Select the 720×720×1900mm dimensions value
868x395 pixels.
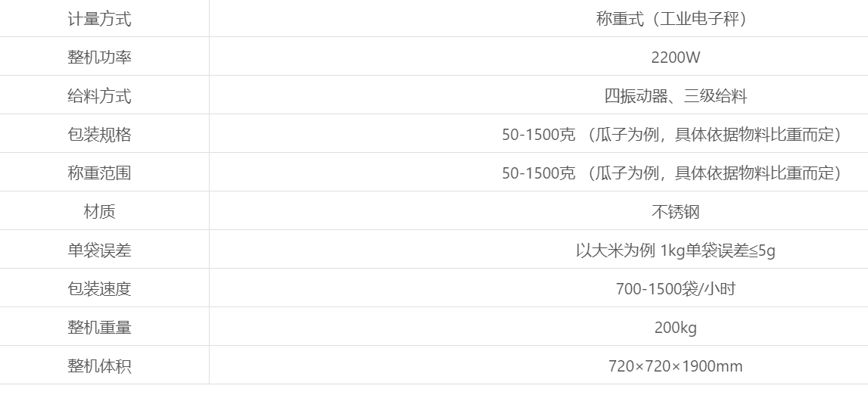click(675, 365)
